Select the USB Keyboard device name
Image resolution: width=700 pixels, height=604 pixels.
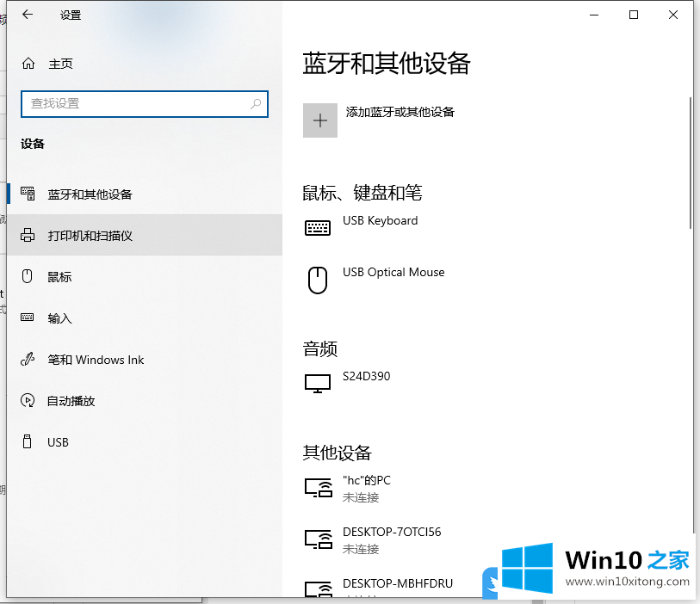pos(380,220)
